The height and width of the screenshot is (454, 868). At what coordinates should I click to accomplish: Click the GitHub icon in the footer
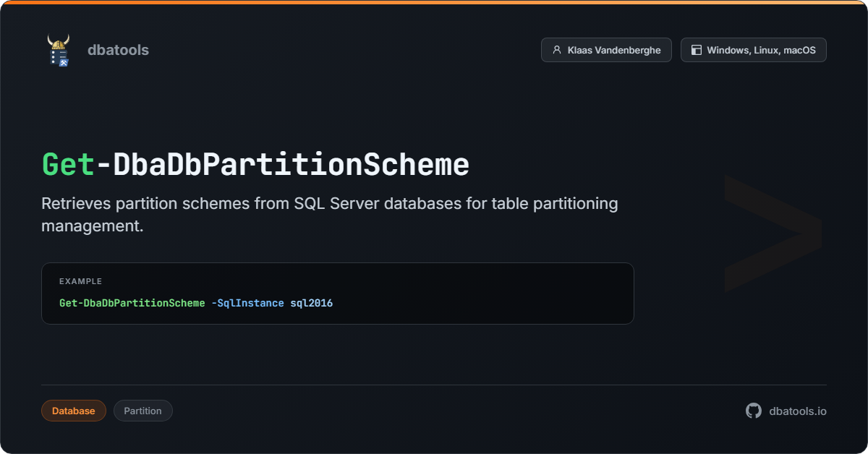click(754, 411)
